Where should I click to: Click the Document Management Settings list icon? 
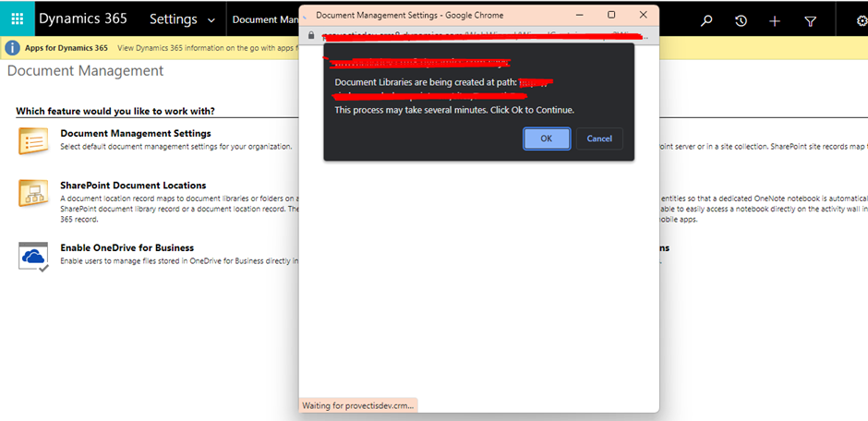tap(34, 140)
